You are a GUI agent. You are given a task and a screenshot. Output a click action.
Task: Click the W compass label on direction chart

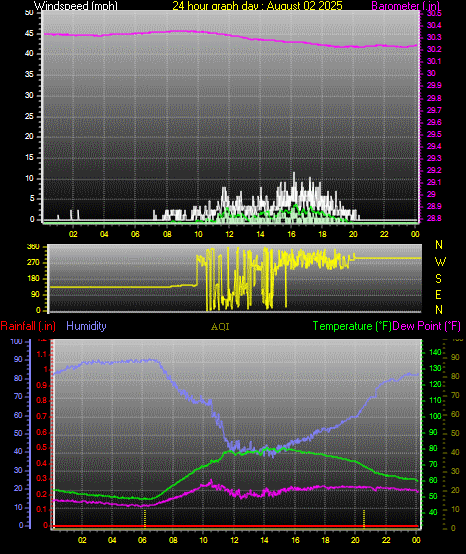point(440,262)
